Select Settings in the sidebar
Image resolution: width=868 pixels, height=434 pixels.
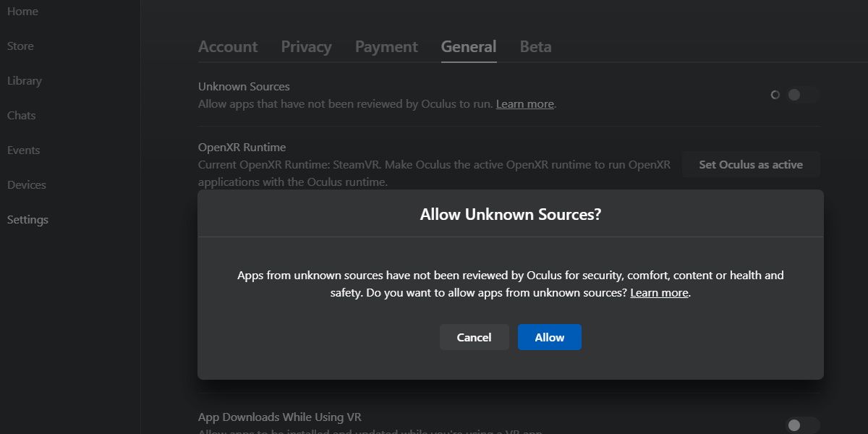pos(27,220)
